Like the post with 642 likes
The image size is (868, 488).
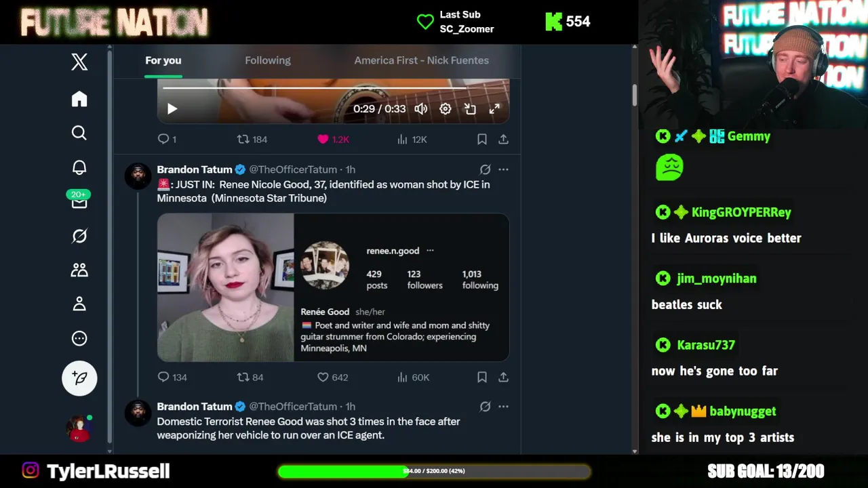tap(332, 377)
